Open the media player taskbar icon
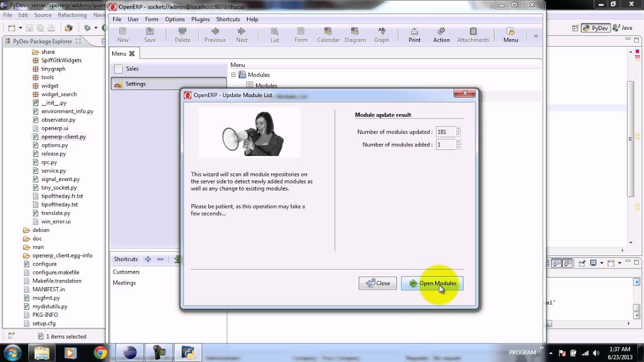The width and height of the screenshot is (644, 362). click(70, 352)
